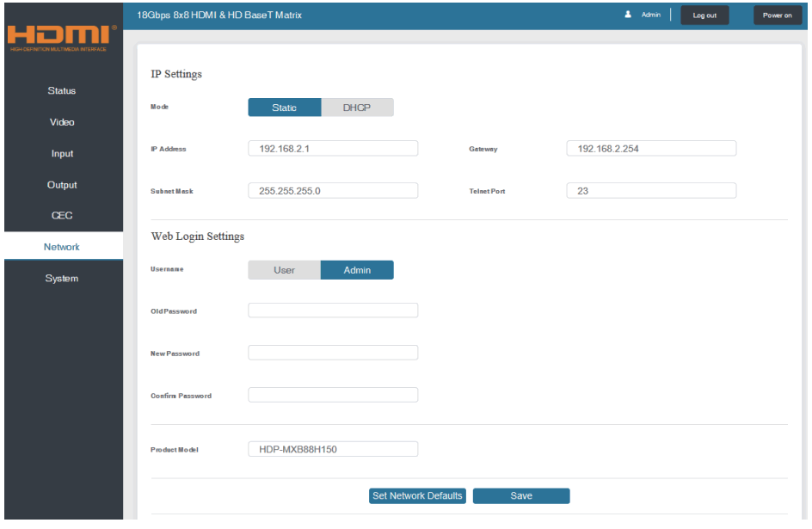This screenshot has height=529, width=812.
Task: Select the Network tab
Action: tap(61, 246)
